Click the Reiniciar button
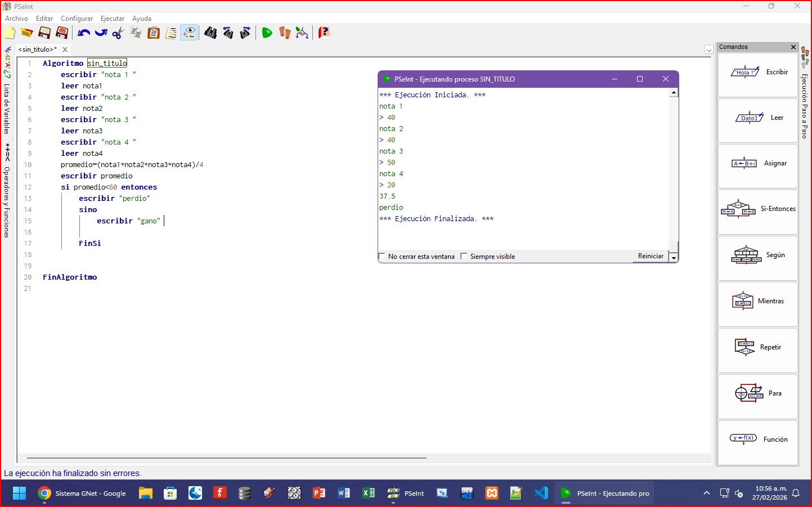The image size is (812, 507). (651, 256)
